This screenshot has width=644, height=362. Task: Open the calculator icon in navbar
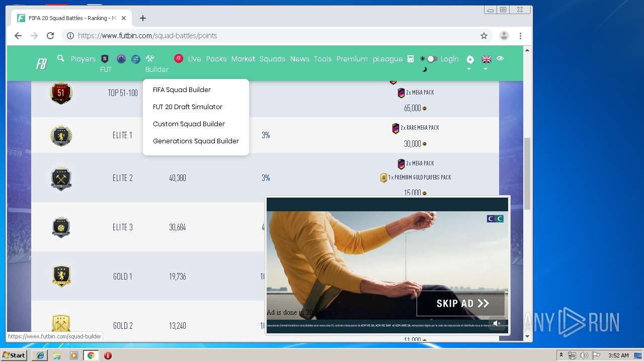pos(411,59)
